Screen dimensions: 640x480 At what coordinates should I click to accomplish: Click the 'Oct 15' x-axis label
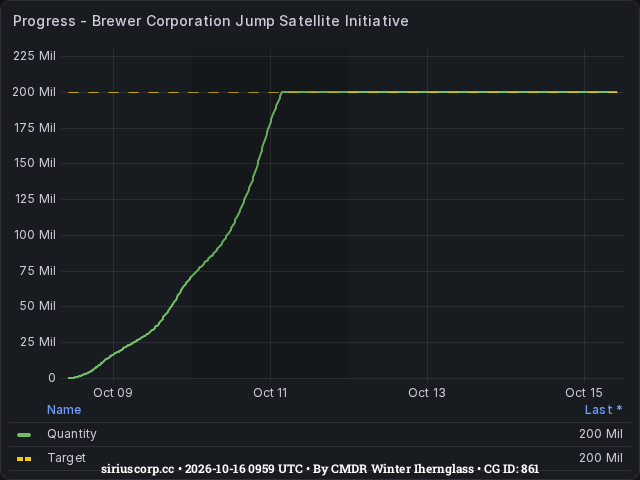[584, 393]
